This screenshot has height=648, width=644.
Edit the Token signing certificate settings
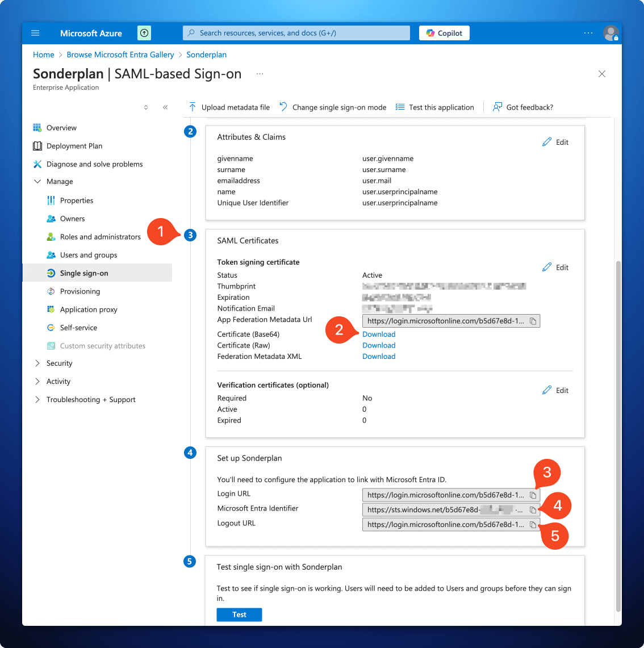point(555,267)
